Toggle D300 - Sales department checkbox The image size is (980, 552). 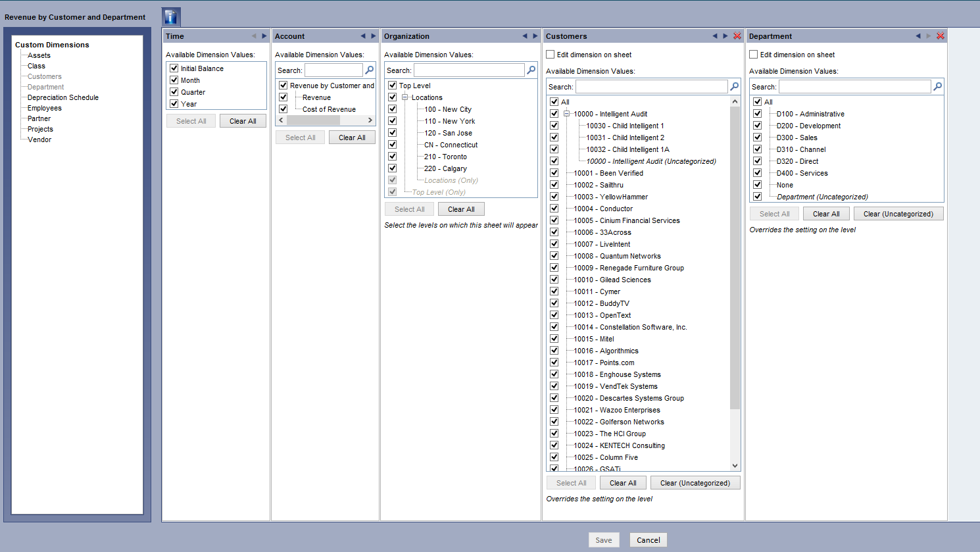click(758, 137)
